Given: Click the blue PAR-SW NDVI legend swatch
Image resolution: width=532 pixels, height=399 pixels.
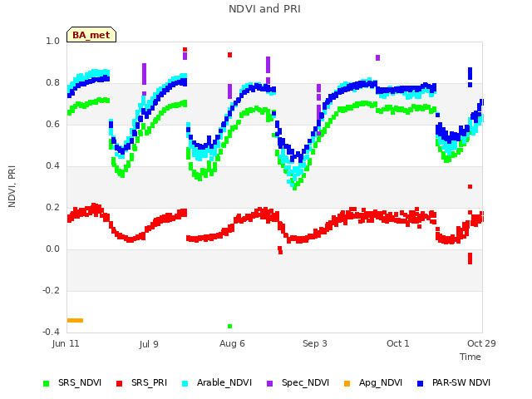Looking at the screenshot, I should click(421, 384).
